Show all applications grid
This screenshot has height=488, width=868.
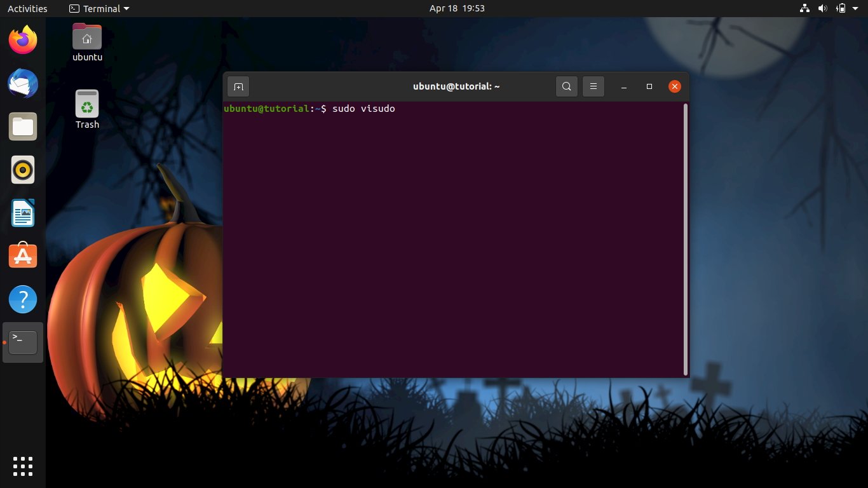click(x=22, y=466)
